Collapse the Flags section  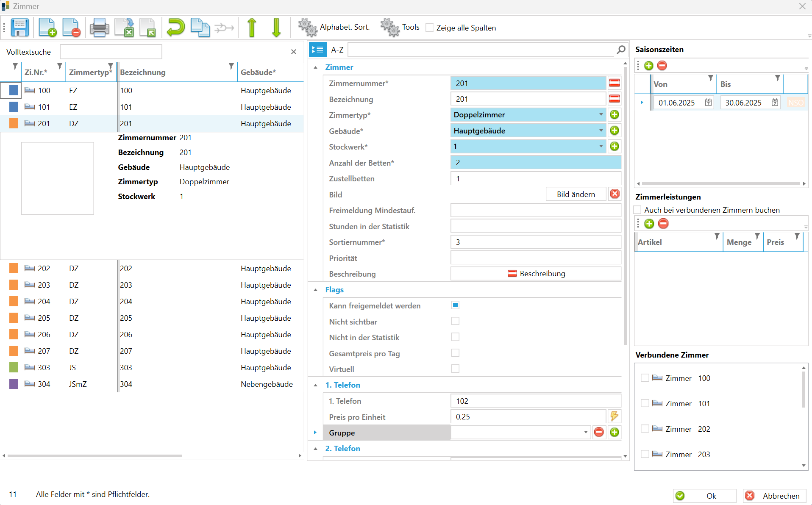(x=315, y=290)
